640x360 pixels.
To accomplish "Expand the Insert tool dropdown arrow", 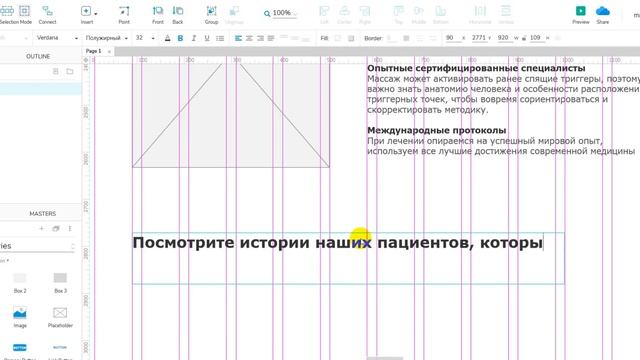I will (x=96, y=13).
